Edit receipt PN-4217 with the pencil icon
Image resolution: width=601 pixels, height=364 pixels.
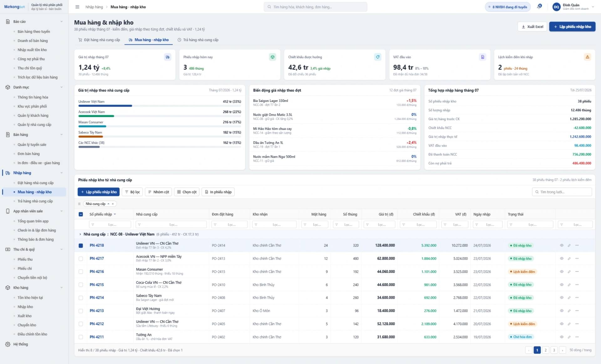point(569,259)
